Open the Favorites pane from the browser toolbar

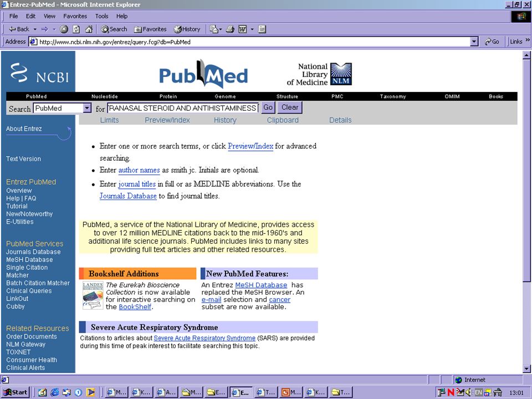coord(150,29)
